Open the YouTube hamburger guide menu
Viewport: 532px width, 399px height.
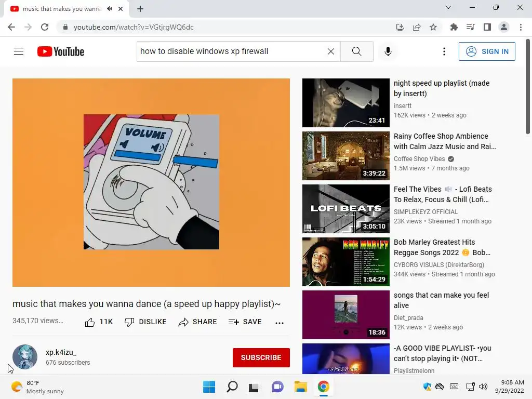point(19,51)
